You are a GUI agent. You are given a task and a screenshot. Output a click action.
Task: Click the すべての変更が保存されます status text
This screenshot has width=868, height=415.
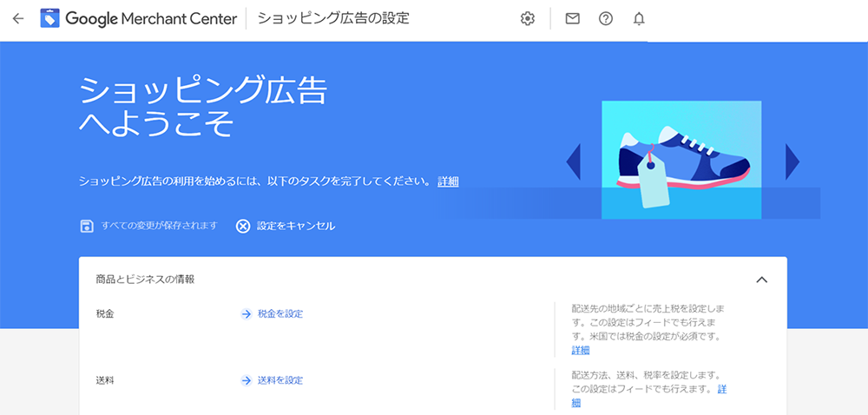[x=160, y=226]
